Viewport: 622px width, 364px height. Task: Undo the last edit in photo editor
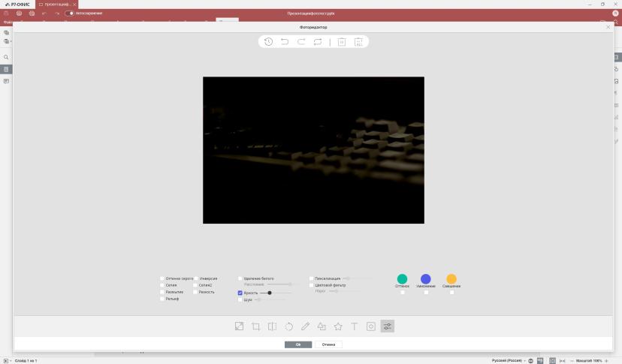tap(285, 41)
